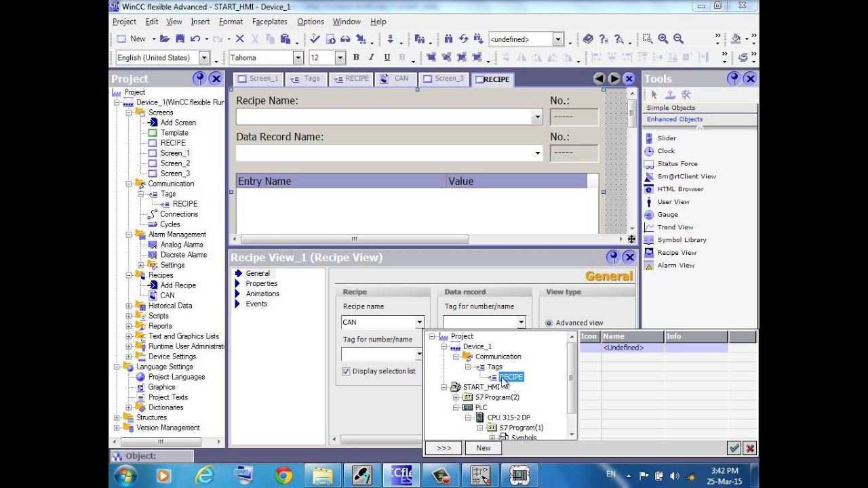Open the Faceplates menu

coord(269,22)
